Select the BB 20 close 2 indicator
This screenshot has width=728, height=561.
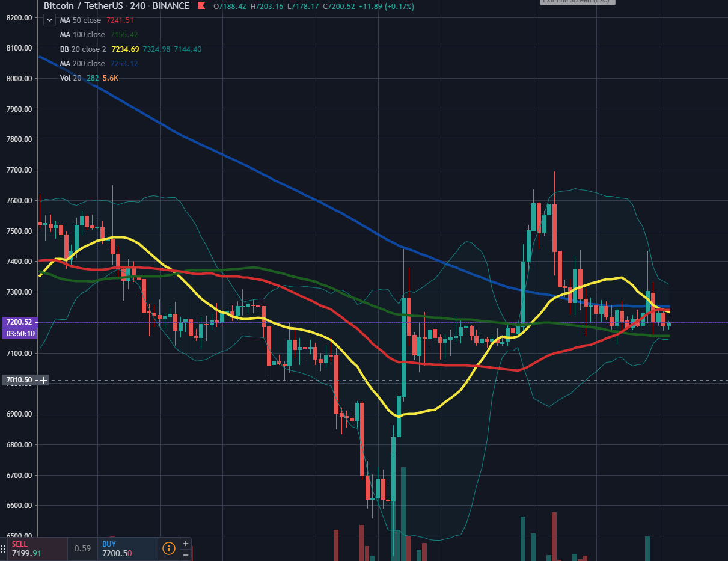pos(83,49)
